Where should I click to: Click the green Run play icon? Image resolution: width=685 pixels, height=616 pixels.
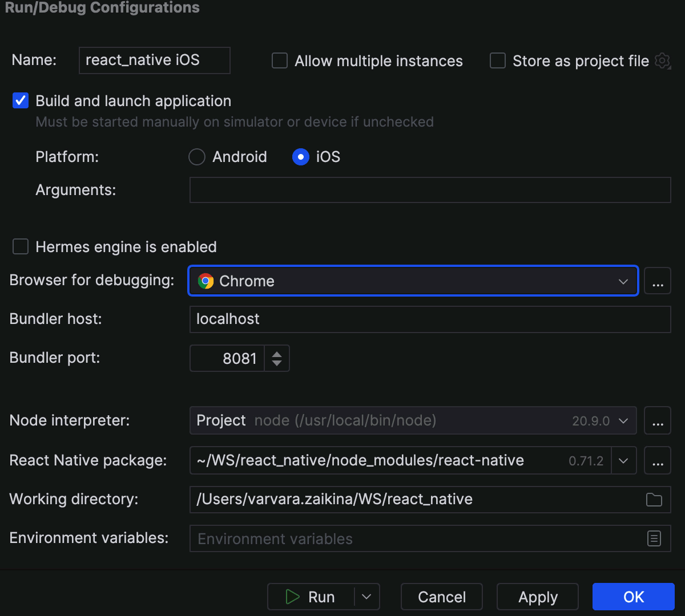click(293, 597)
